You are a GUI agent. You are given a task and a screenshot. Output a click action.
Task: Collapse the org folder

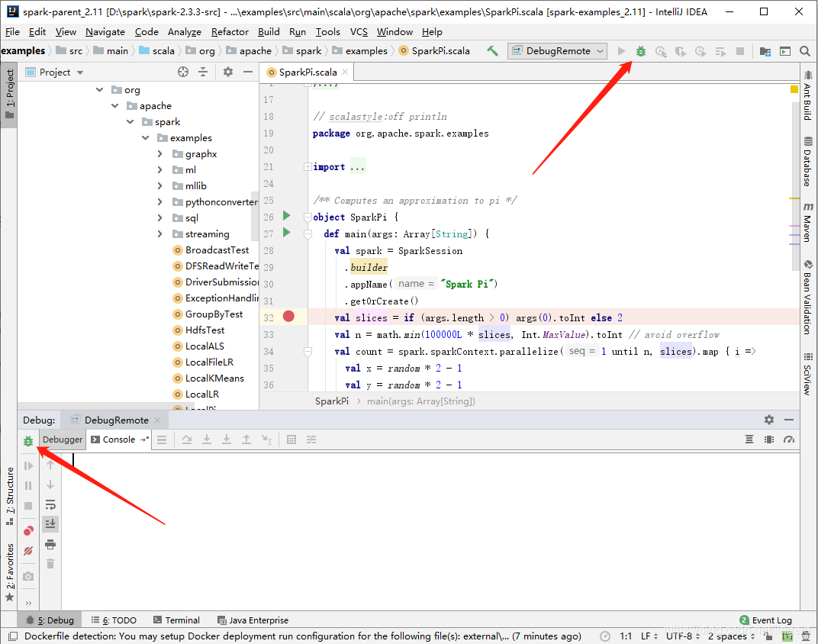tap(100, 90)
